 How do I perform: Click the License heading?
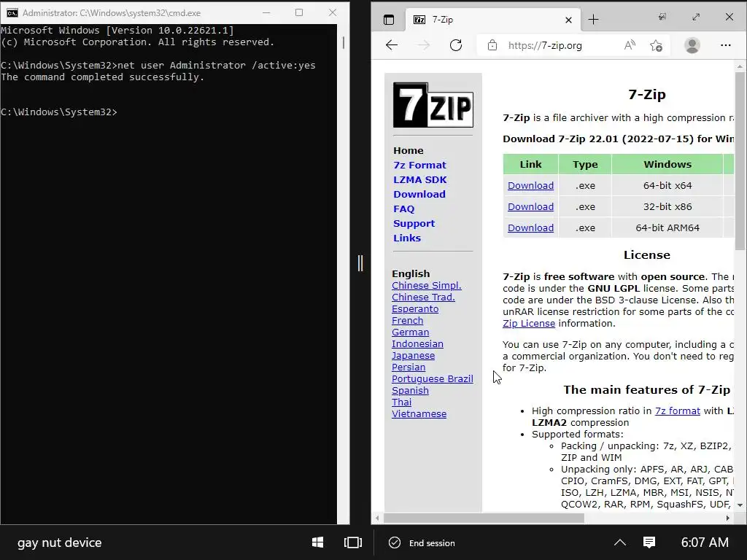646,254
